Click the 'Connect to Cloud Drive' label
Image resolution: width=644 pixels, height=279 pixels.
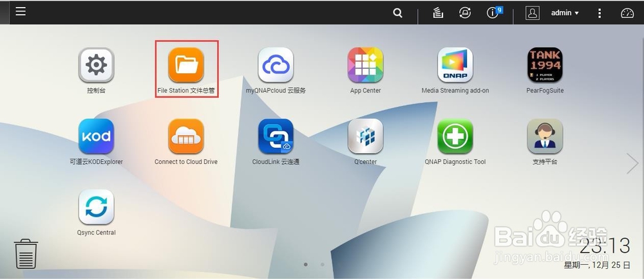pyautogui.click(x=186, y=162)
